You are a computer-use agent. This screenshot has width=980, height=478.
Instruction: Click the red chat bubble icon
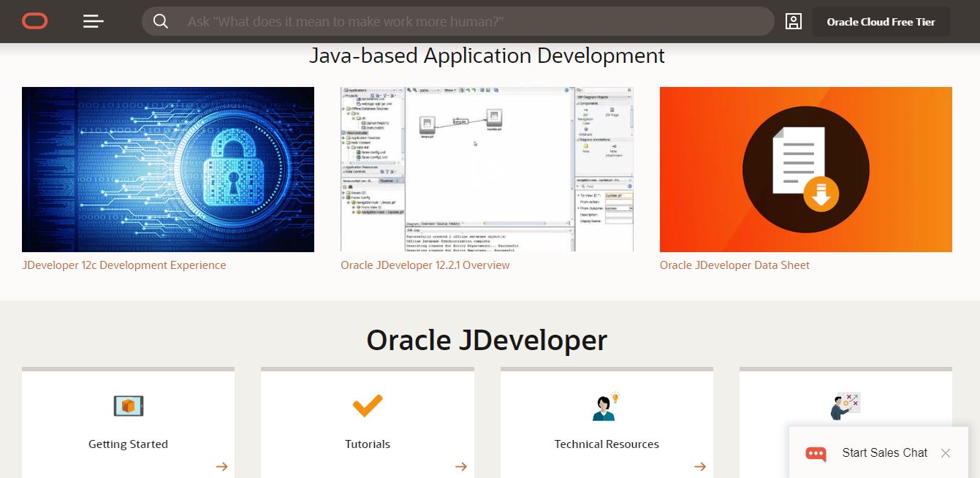[816, 454]
